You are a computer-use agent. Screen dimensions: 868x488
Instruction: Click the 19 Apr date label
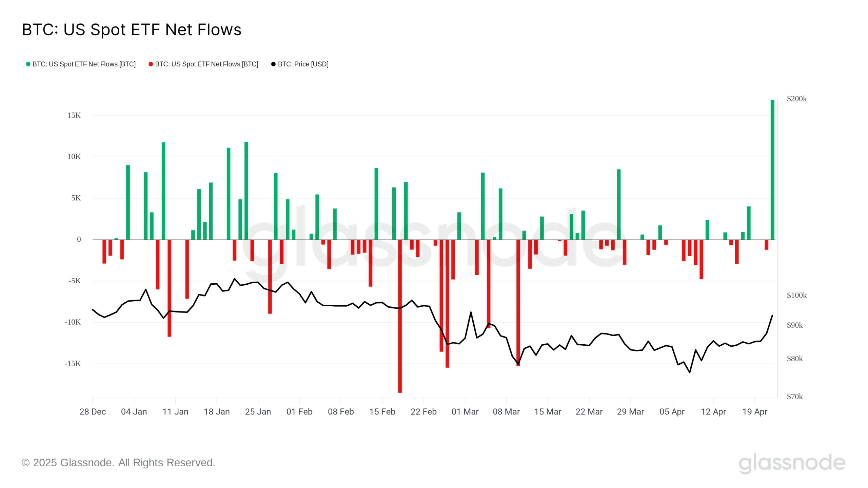click(755, 412)
